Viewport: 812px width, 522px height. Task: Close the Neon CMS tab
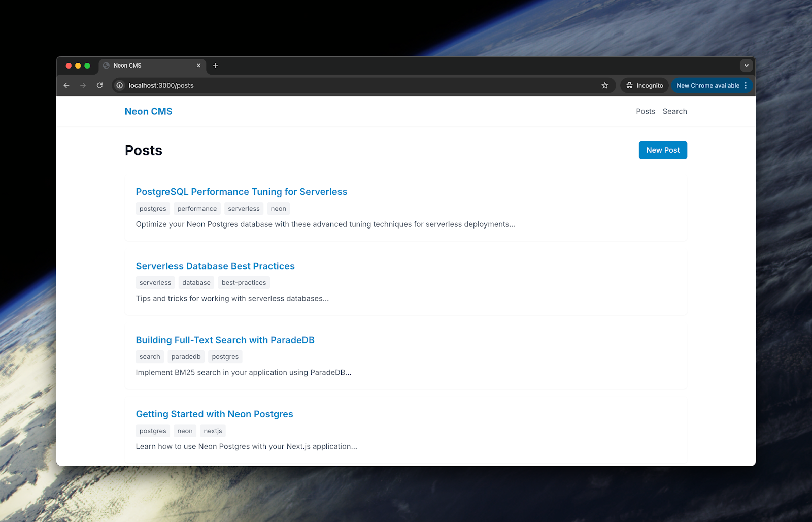coord(198,66)
